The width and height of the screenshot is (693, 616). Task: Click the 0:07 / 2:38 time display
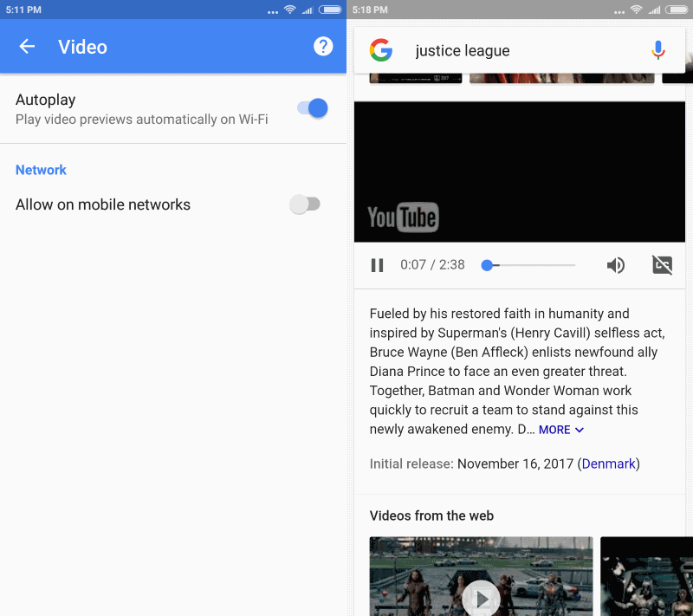[432, 265]
